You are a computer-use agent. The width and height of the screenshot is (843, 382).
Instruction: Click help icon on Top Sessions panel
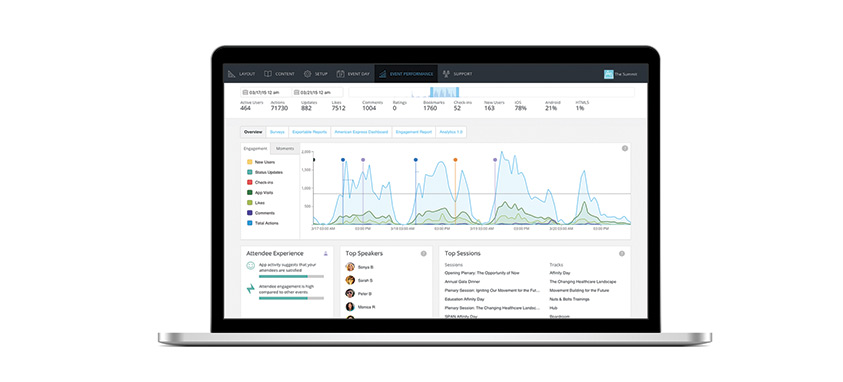(622, 254)
